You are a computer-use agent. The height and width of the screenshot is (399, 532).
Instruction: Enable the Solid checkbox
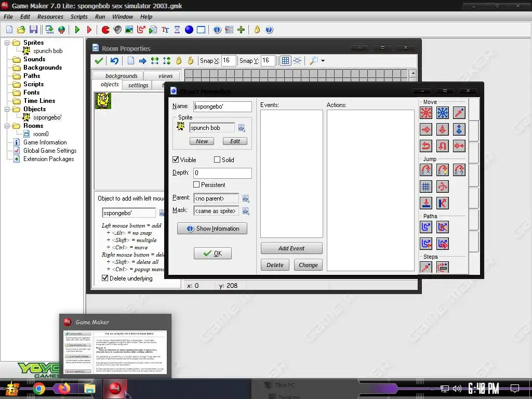pos(217,159)
